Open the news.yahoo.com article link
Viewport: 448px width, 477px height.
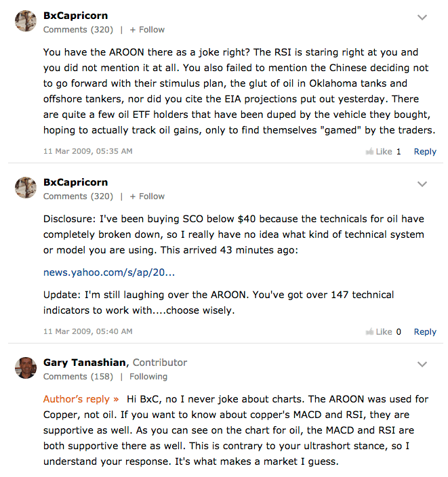tap(109, 272)
